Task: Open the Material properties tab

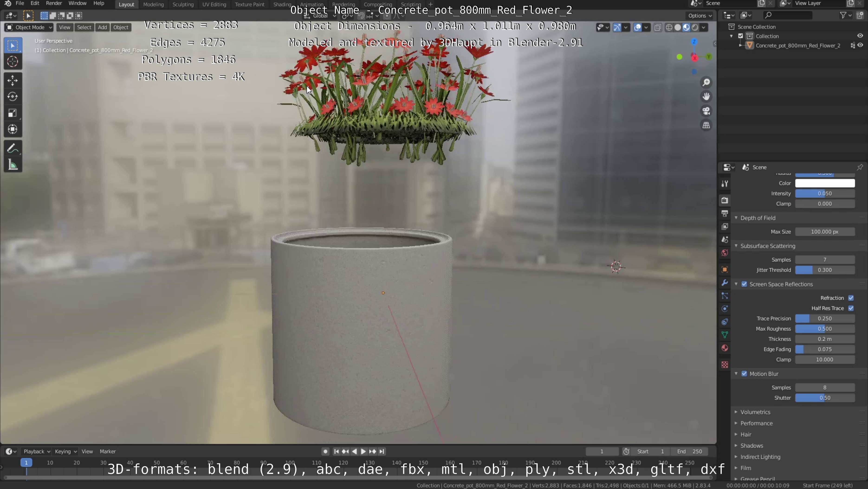Action: click(725, 348)
